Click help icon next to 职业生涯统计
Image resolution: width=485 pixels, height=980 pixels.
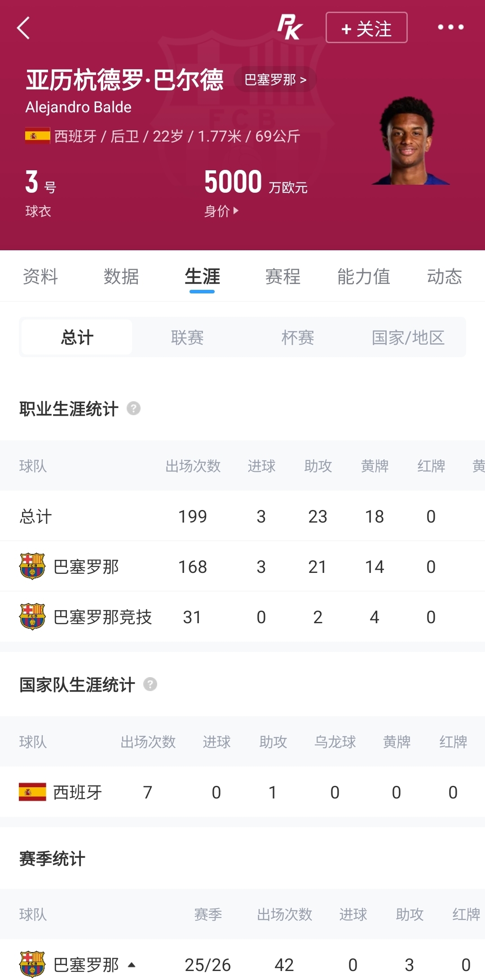(133, 408)
